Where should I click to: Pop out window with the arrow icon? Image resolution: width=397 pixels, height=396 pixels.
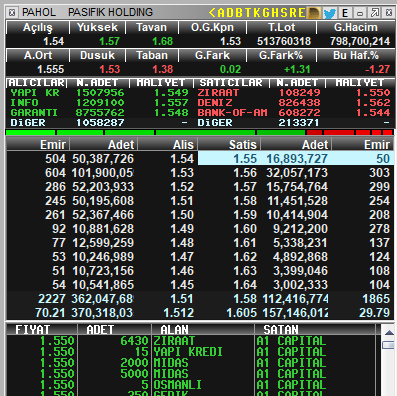375,13
